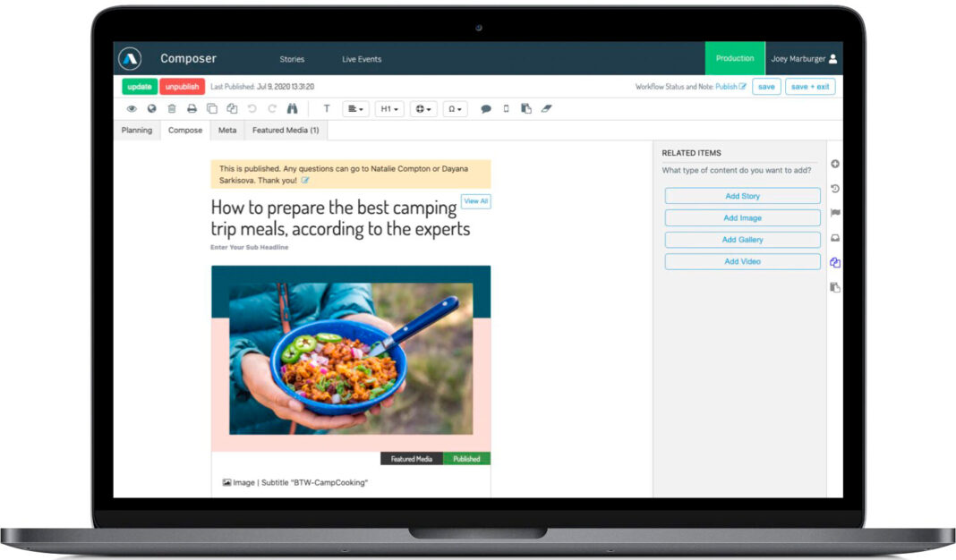Click the flag icon in right sidebar
Image resolution: width=956 pixels, height=560 pixels.
835,213
